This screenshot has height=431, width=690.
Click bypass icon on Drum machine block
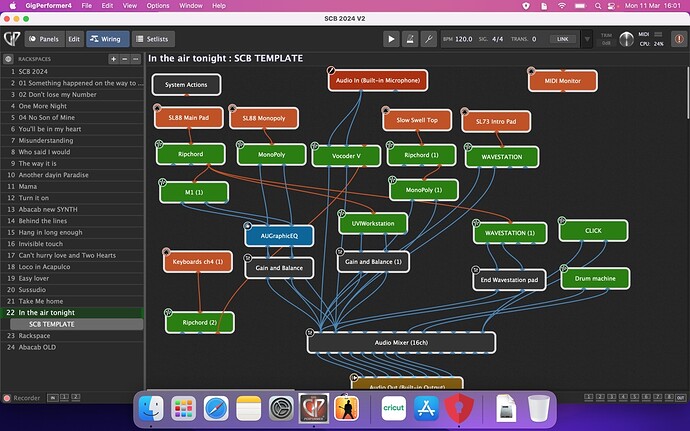tap(564, 268)
